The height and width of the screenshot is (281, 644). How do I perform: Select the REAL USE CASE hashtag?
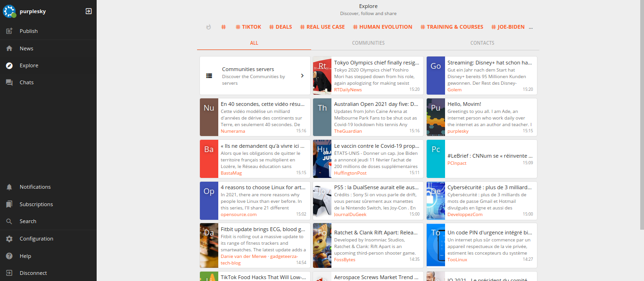point(322,27)
